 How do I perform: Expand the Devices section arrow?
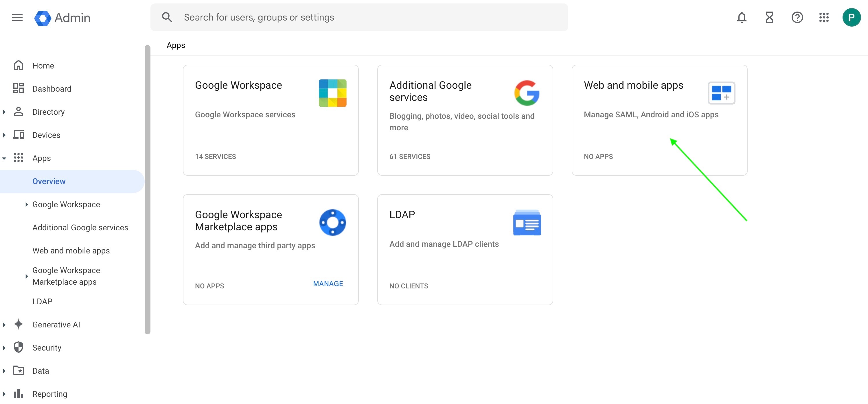(4, 135)
